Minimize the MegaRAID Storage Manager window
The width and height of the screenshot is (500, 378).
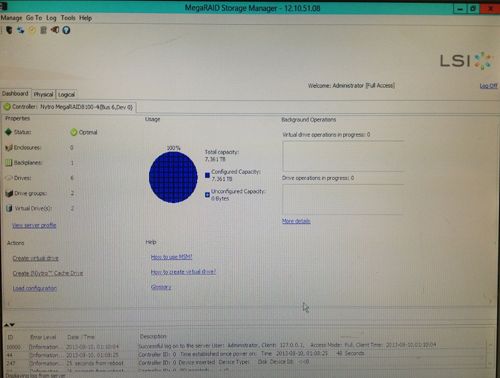460,9
